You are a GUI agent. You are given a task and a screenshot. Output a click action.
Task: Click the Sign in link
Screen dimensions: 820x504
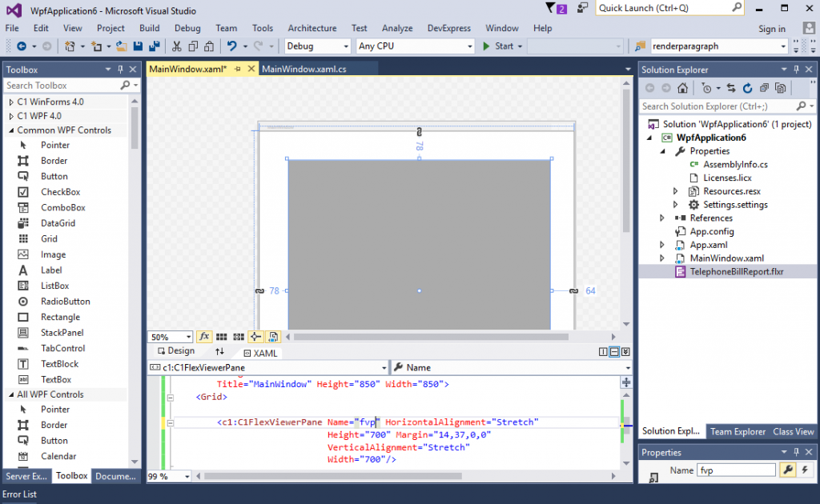coord(772,29)
